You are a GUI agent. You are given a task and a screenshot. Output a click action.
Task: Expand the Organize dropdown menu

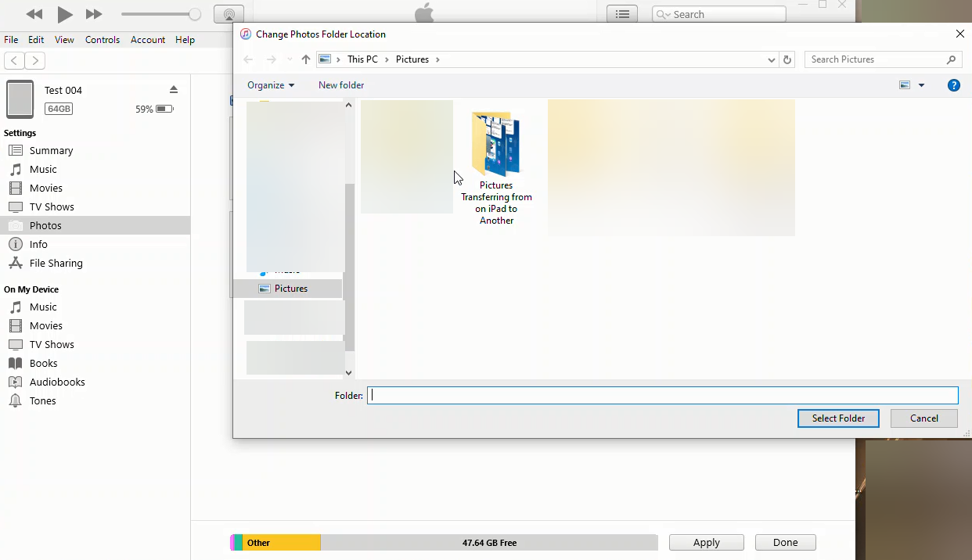(x=271, y=85)
